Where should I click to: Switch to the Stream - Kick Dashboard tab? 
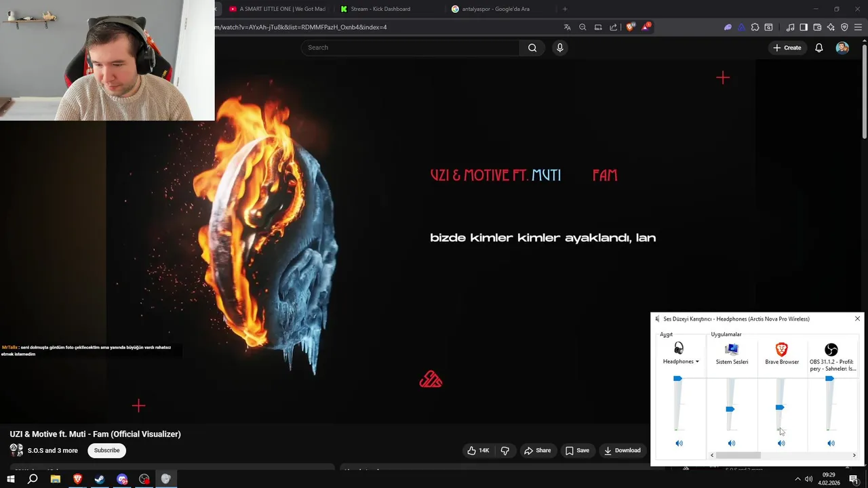(380, 9)
